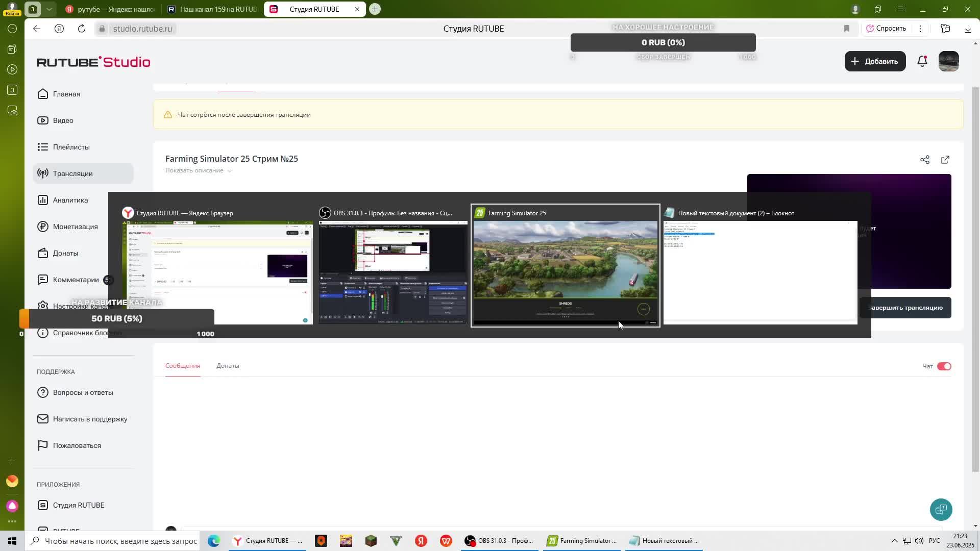The image size is (980, 551).
Task: Open Комментарии sidebar item
Action: [x=76, y=280]
